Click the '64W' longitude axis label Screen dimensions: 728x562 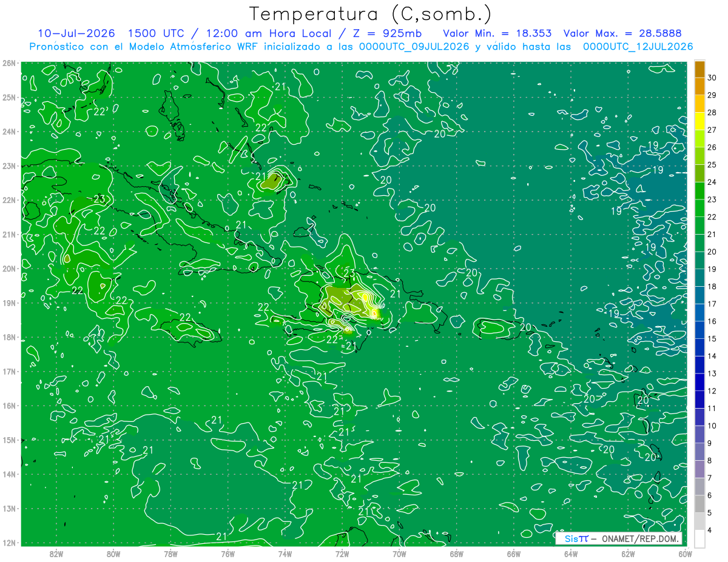point(571,554)
